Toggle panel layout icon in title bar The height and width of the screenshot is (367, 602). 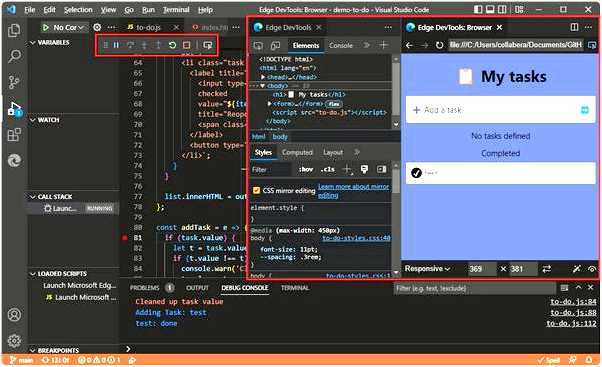(490, 10)
